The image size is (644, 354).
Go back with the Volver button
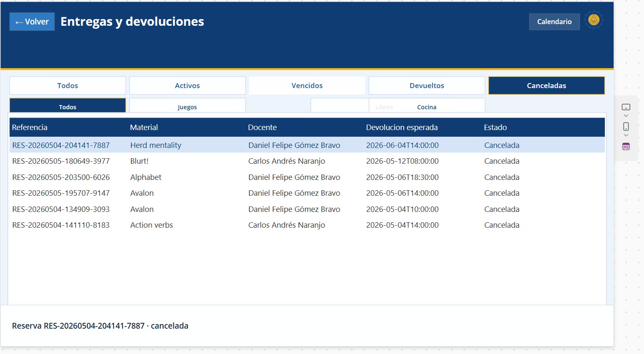[x=32, y=22]
